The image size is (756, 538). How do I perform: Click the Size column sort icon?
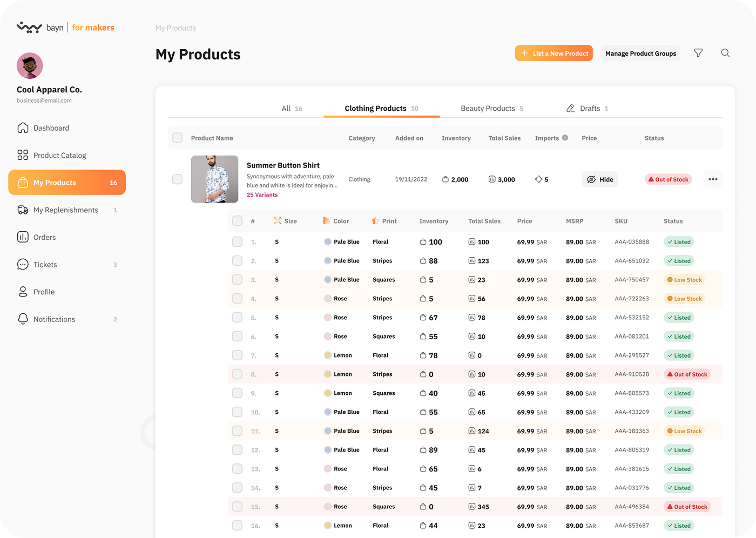[x=278, y=221]
